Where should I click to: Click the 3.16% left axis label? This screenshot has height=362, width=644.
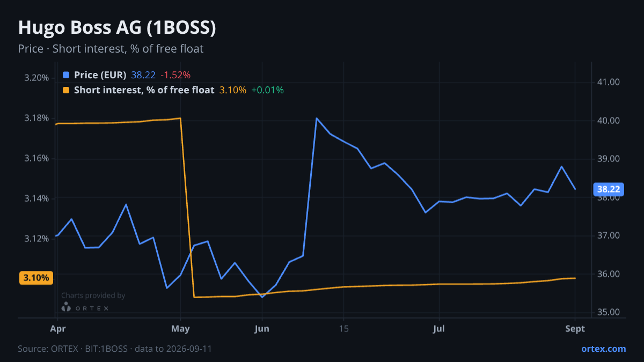click(37, 158)
